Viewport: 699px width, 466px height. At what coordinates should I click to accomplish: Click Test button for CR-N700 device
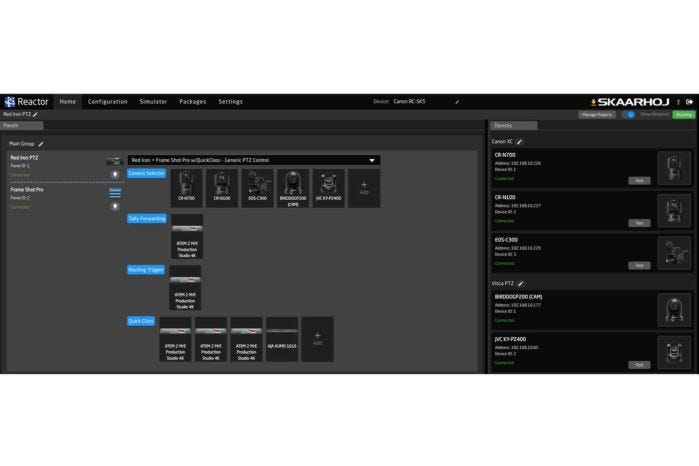[x=639, y=181]
